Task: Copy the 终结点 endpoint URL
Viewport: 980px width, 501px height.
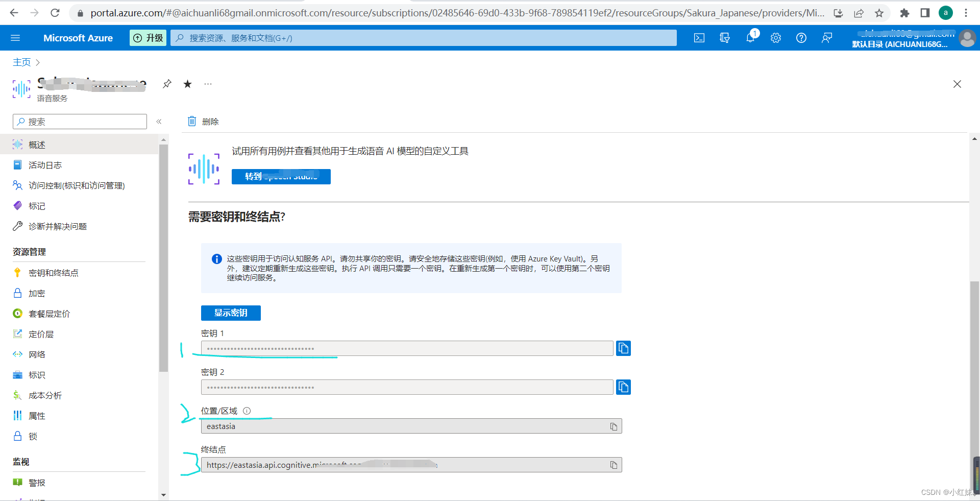Action: pyautogui.click(x=612, y=465)
